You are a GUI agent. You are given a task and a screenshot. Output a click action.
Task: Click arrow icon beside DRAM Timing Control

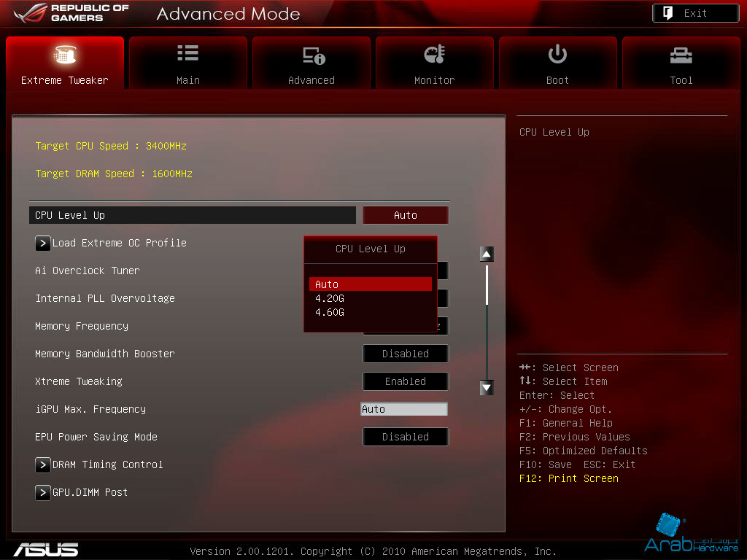[42, 464]
